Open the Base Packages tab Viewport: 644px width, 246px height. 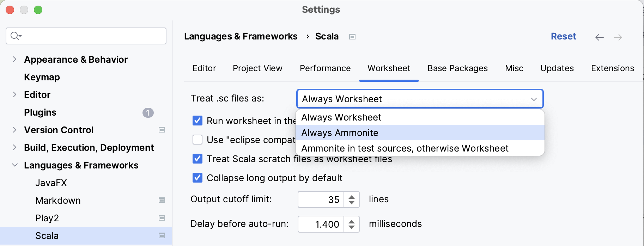tap(457, 68)
